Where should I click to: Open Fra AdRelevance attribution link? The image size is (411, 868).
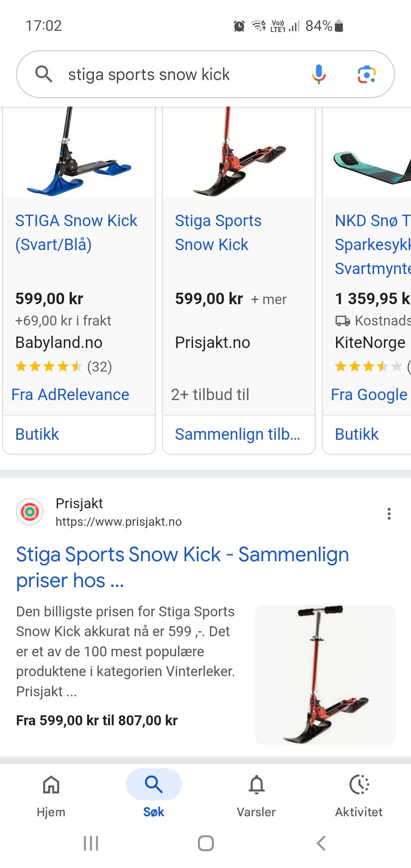[x=70, y=394]
